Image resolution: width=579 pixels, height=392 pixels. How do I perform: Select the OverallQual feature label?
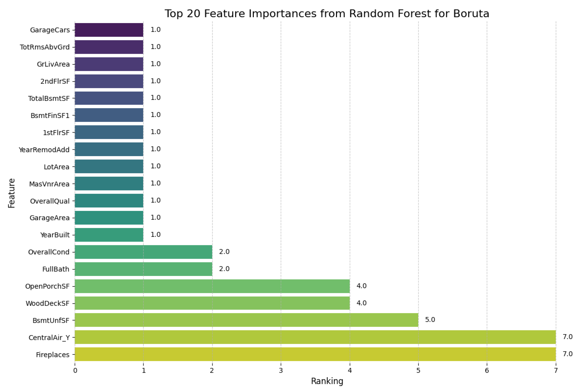(x=50, y=201)
